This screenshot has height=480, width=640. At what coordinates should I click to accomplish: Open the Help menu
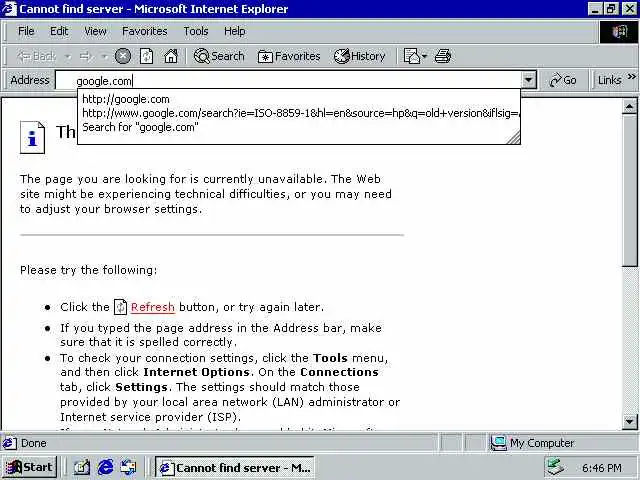235,31
